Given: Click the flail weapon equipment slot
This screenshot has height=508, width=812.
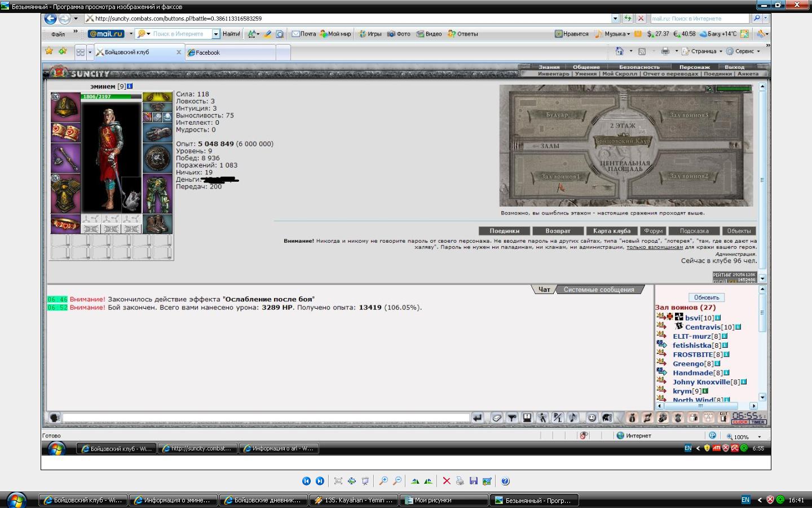Looking at the screenshot, I should (x=65, y=158).
